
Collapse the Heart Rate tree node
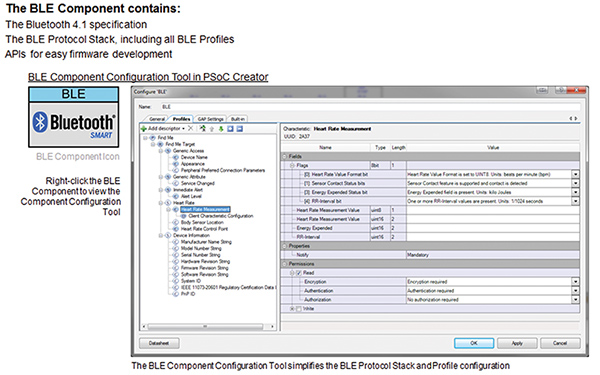(x=161, y=203)
